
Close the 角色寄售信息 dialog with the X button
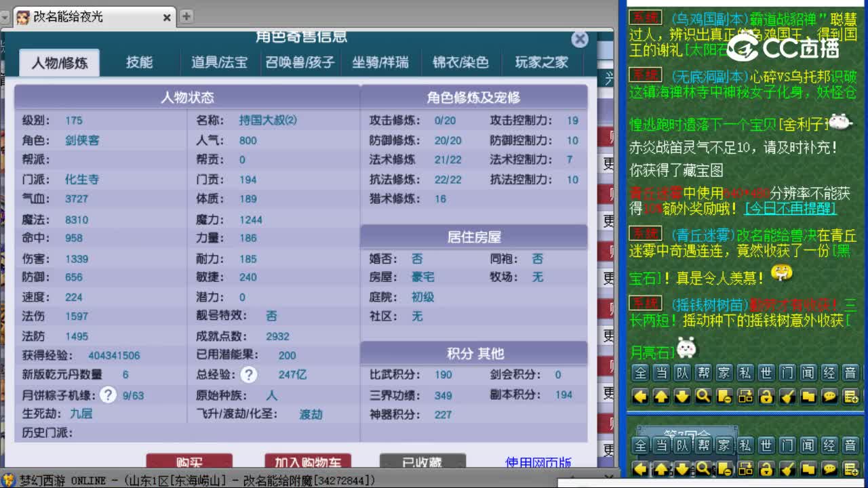[580, 39]
